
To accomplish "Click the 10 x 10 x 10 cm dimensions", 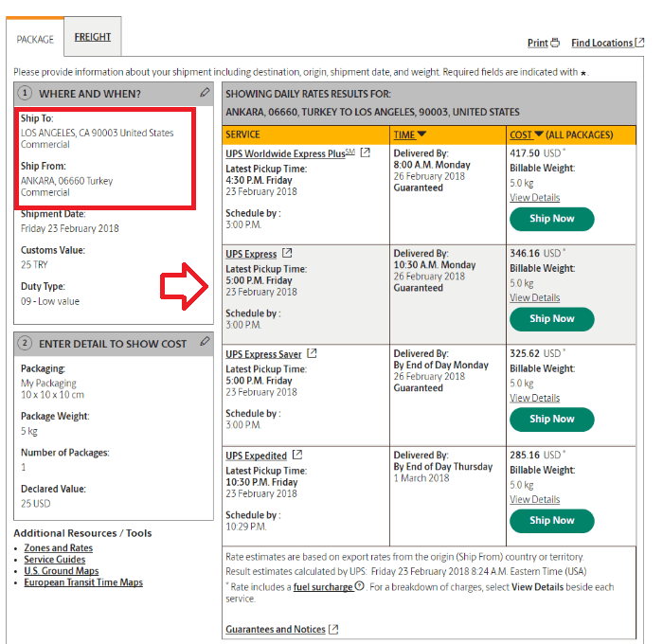I will 52,395.
